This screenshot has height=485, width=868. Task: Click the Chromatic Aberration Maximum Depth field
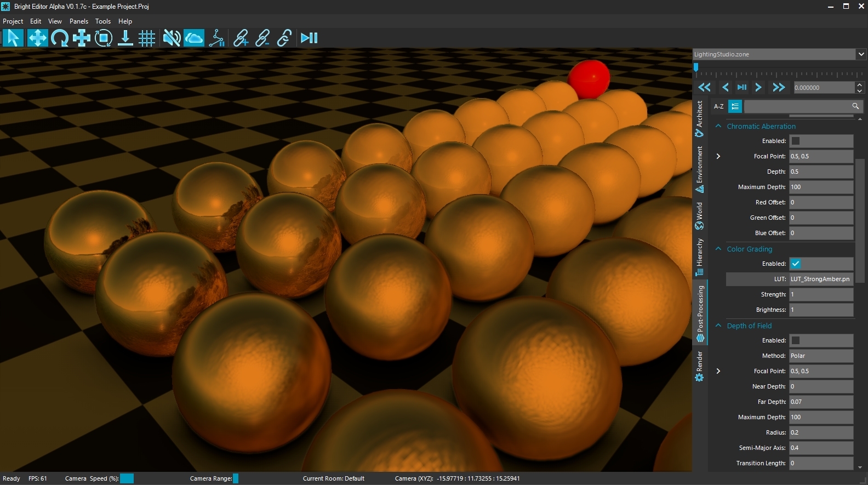coord(821,187)
